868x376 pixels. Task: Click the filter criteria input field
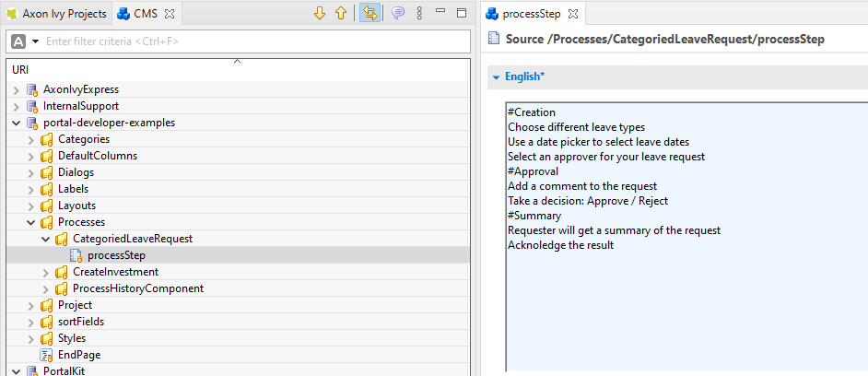tap(249, 42)
